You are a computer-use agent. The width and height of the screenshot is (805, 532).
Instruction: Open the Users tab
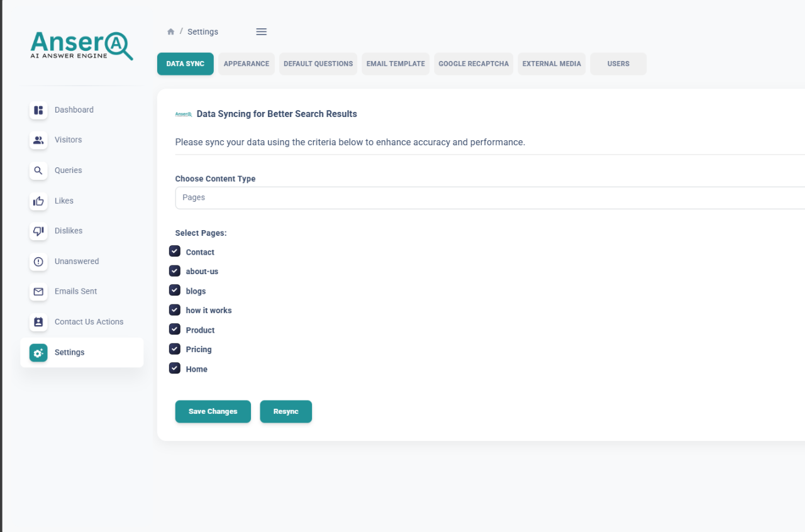618,64
